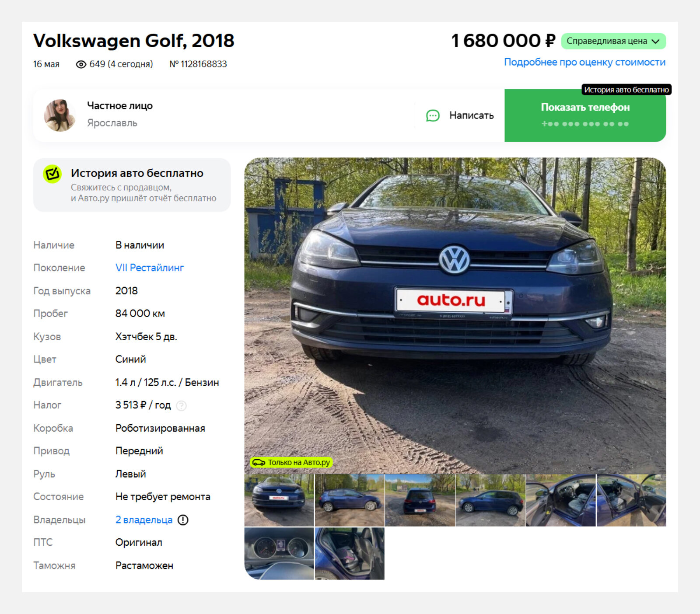Click the masked phone number dots

[x=585, y=124]
